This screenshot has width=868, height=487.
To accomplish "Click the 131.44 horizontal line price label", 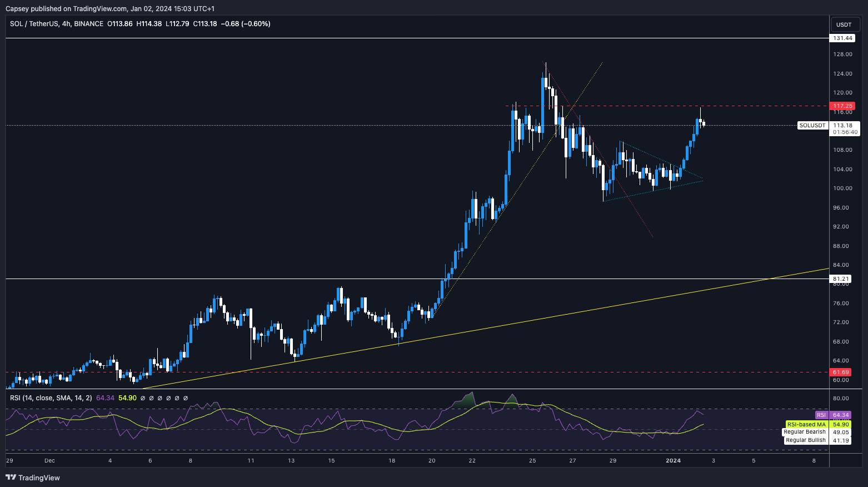I will (x=842, y=38).
